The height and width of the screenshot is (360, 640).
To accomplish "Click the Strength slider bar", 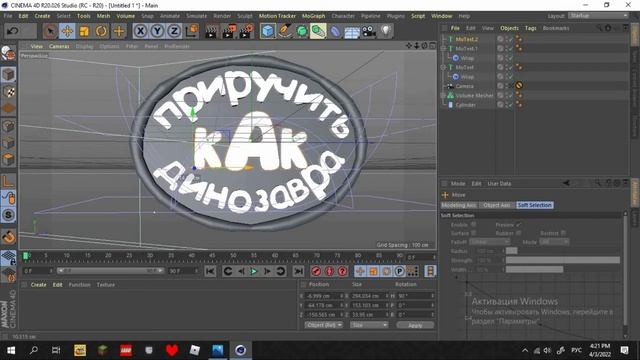I will point(563,260).
